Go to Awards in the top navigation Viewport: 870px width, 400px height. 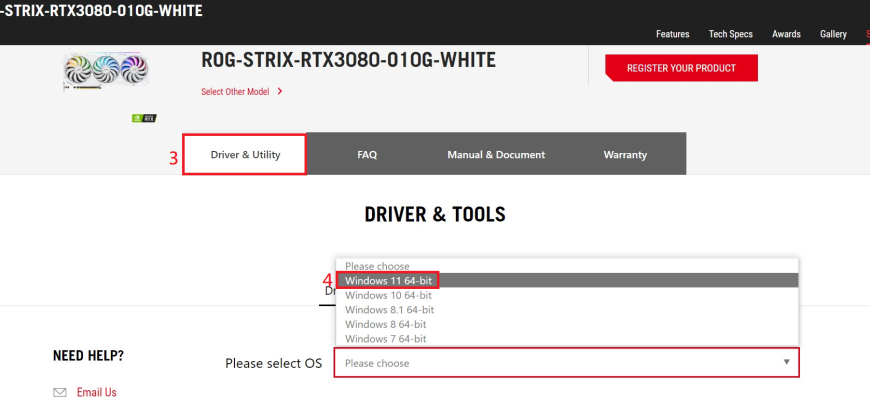[786, 34]
